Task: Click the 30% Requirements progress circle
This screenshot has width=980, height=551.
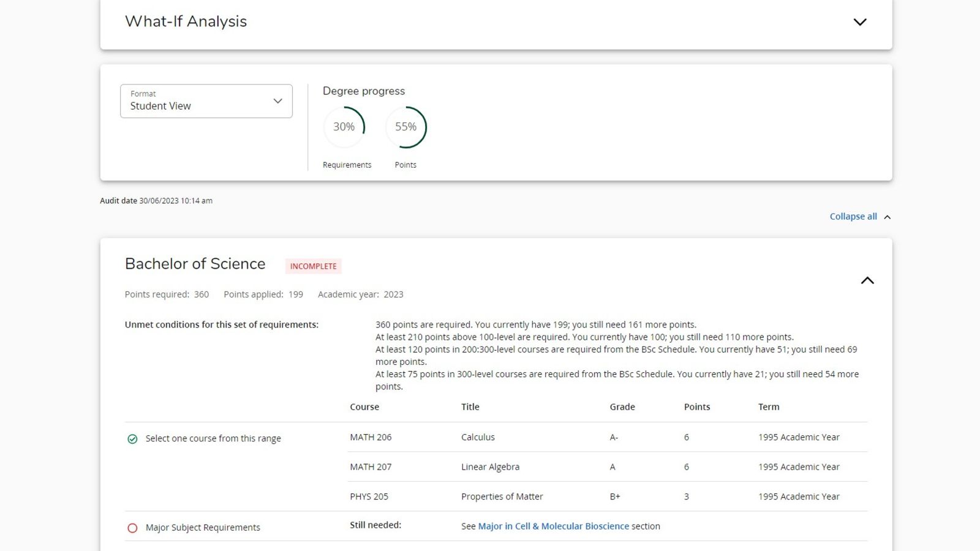Action: 344,127
